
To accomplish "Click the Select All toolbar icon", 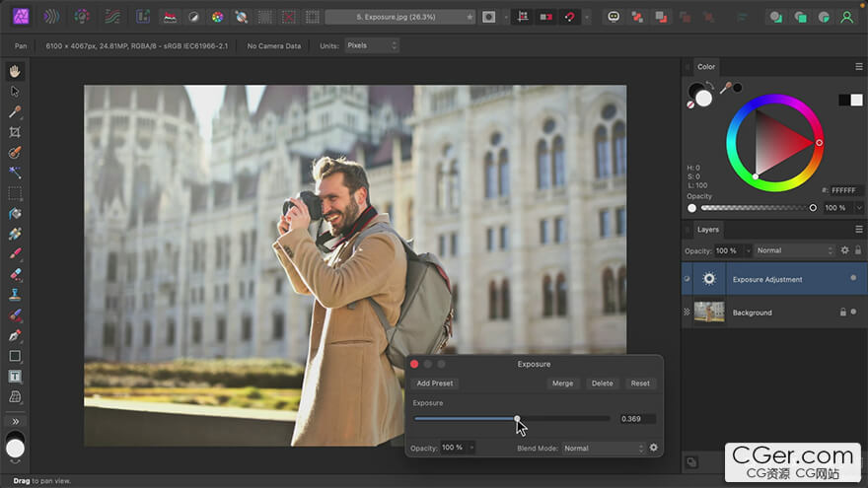I will (265, 17).
